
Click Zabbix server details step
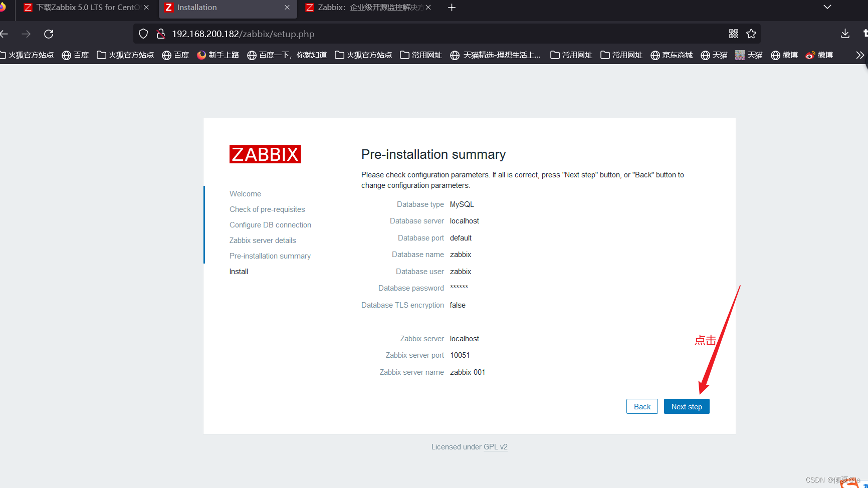tap(263, 240)
